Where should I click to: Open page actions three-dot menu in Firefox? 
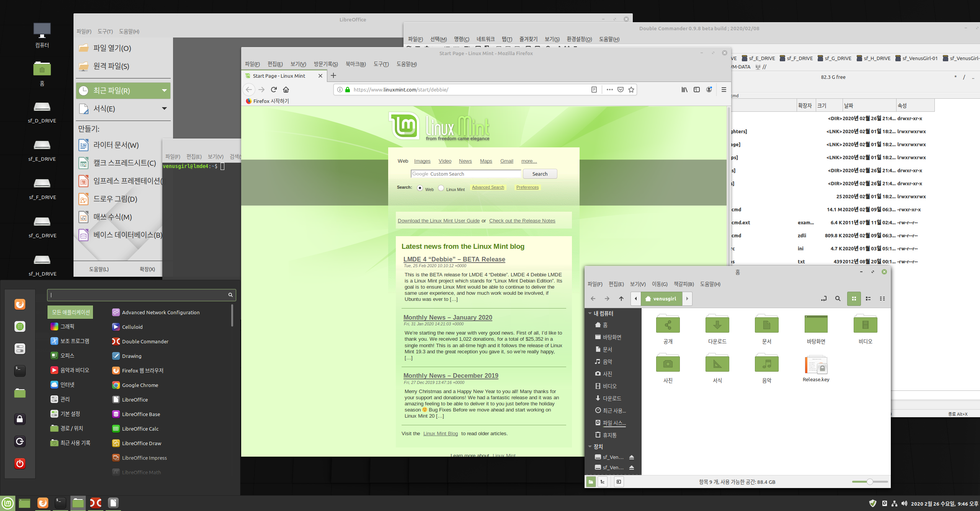(x=610, y=90)
